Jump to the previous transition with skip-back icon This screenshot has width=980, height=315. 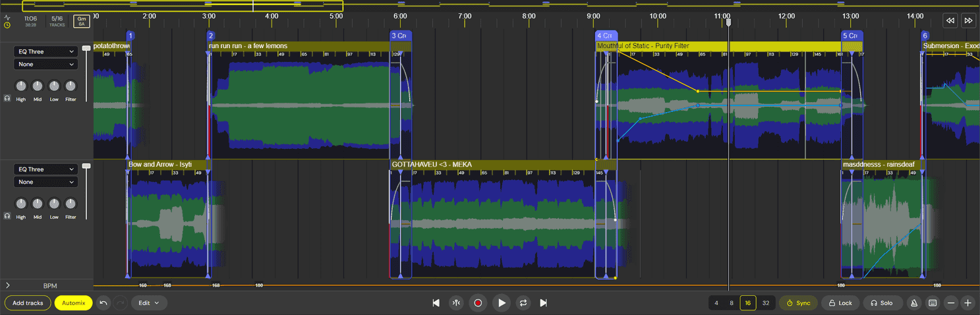tap(436, 303)
